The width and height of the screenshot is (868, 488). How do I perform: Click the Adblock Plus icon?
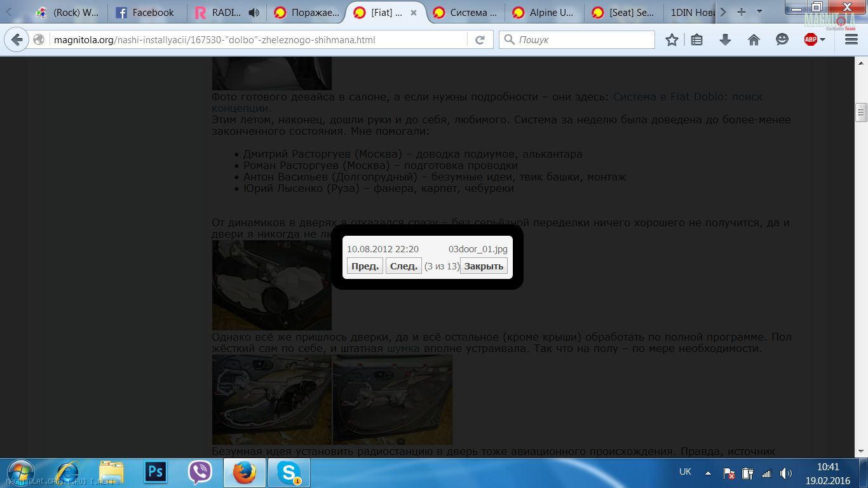tap(810, 39)
